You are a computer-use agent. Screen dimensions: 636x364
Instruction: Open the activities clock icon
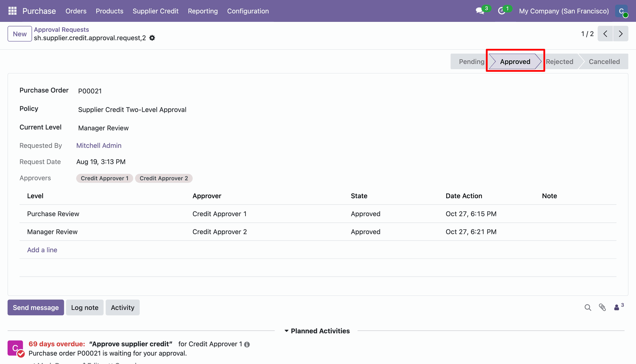point(502,11)
